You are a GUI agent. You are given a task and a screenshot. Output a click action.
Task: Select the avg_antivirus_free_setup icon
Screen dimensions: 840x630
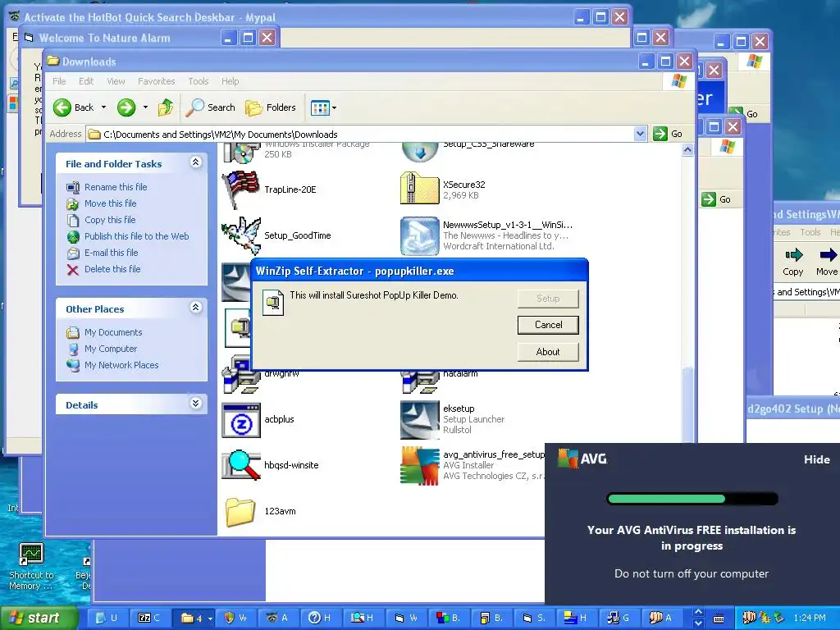point(419,466)
